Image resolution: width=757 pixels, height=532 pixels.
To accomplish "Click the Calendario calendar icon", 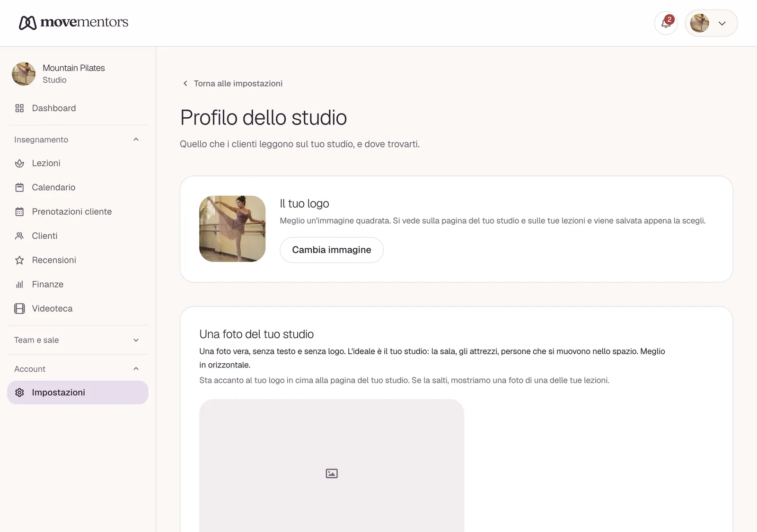I will 19,187.
